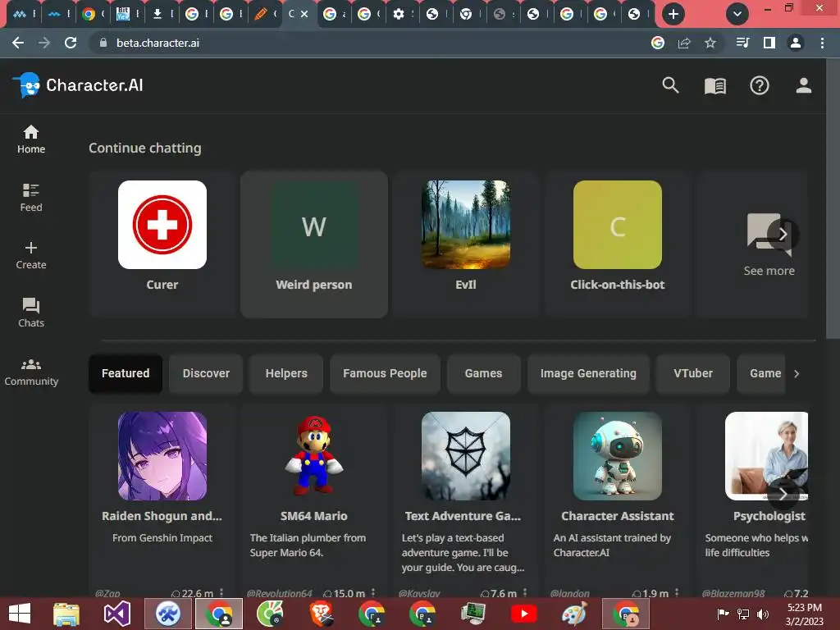This screenshot has height=630, width=840.
Task: Switch to the Helpers tab
Action: coord(286,373)
